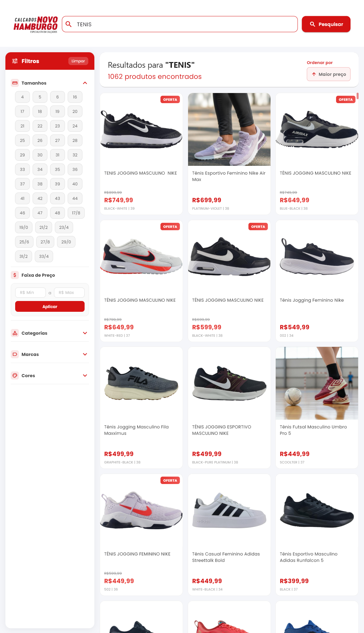Viewport: 364px width, 633px height.
Task: Click the R$ Min price field
Action: tap(30, 293)
